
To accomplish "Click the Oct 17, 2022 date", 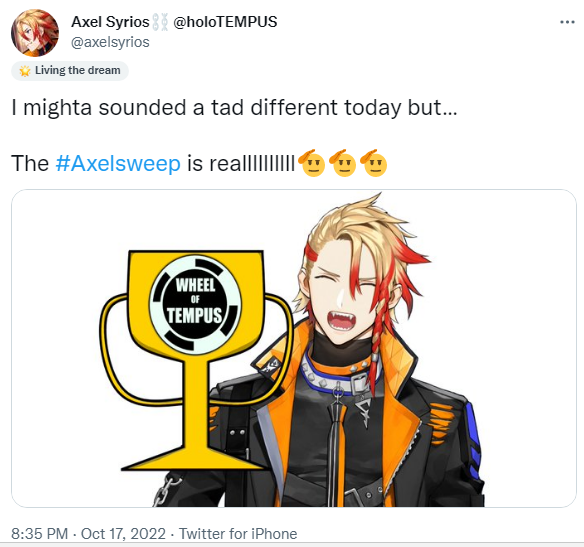I will tap(123, 534).
